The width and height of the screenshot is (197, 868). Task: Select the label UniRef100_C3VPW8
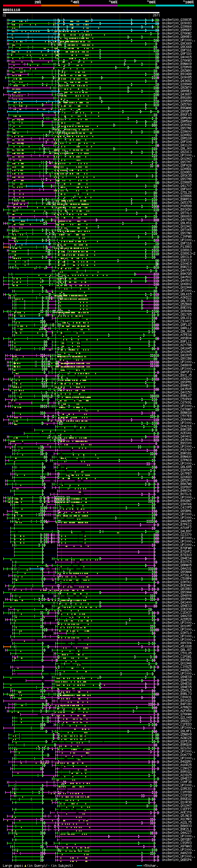point(177,236)
